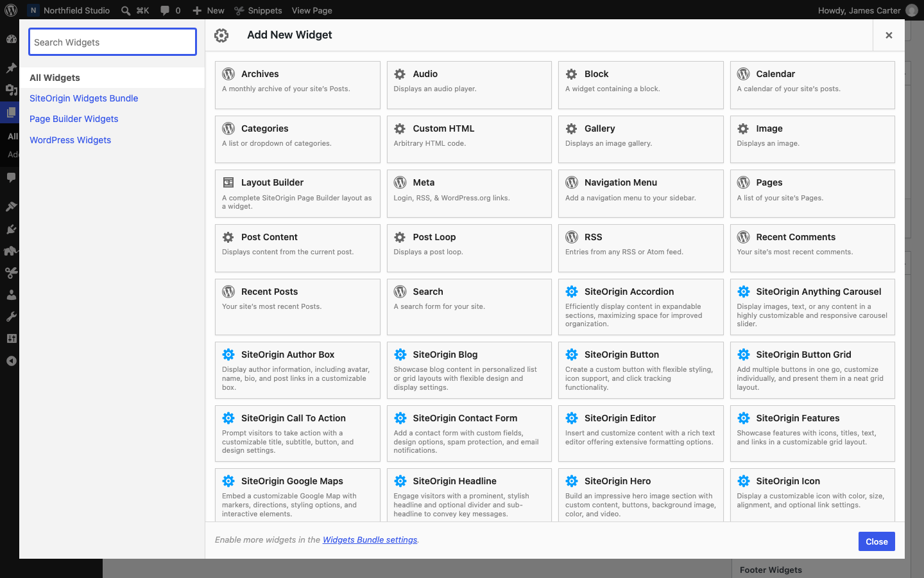Click the blue Close button

[877, 541]
